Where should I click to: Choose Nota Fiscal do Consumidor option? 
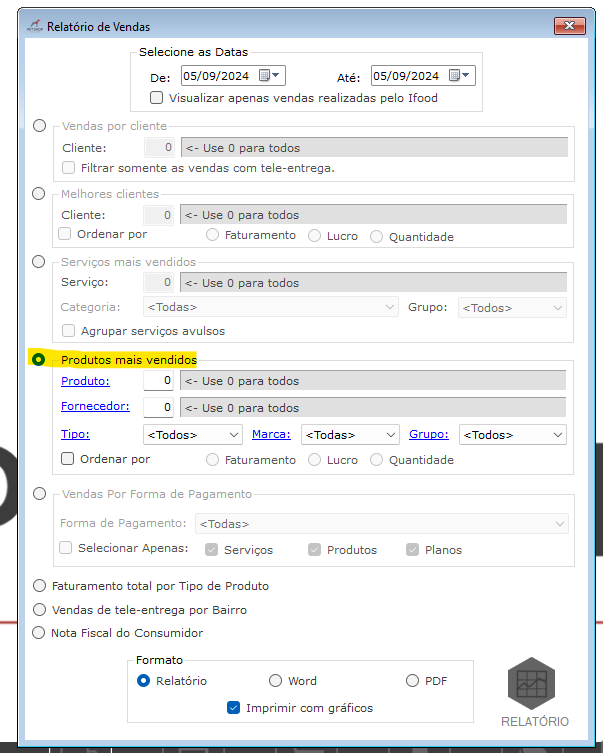pyautogui.click(x=38, y=633)
